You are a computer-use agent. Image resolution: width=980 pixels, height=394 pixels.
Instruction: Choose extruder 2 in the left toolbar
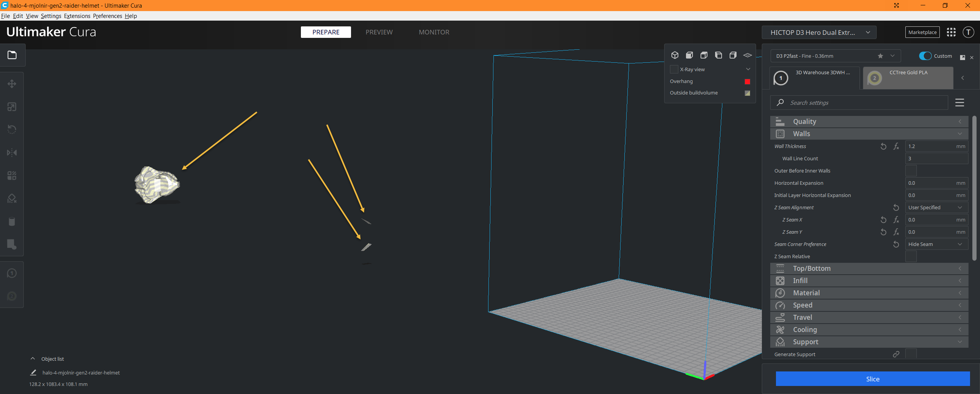tap(12, 296)
